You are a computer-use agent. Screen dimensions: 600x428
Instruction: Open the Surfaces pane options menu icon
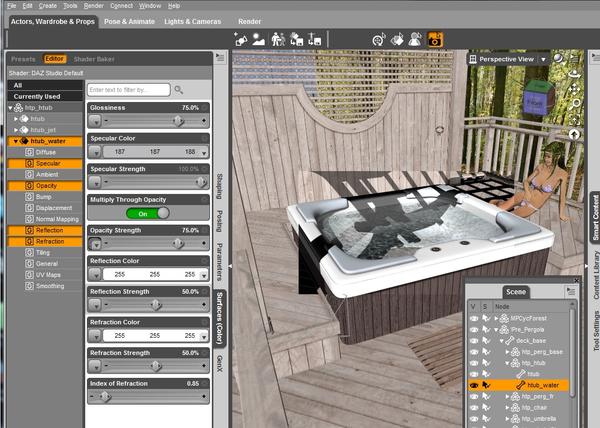pos(220,57)
